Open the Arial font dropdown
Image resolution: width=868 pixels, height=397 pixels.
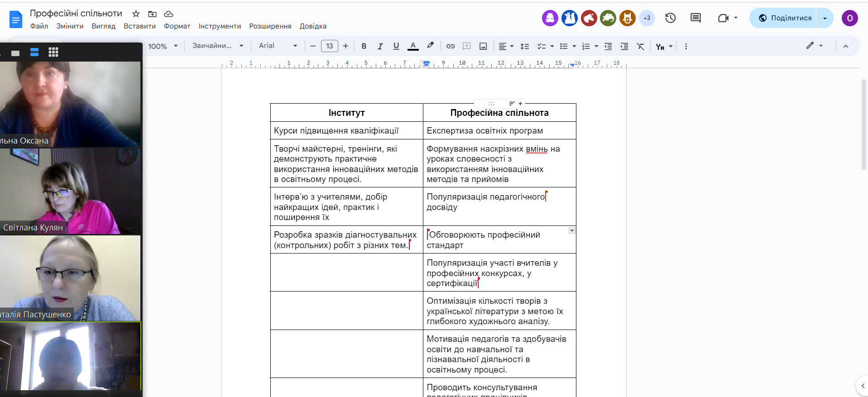click(x=278, y=46)
